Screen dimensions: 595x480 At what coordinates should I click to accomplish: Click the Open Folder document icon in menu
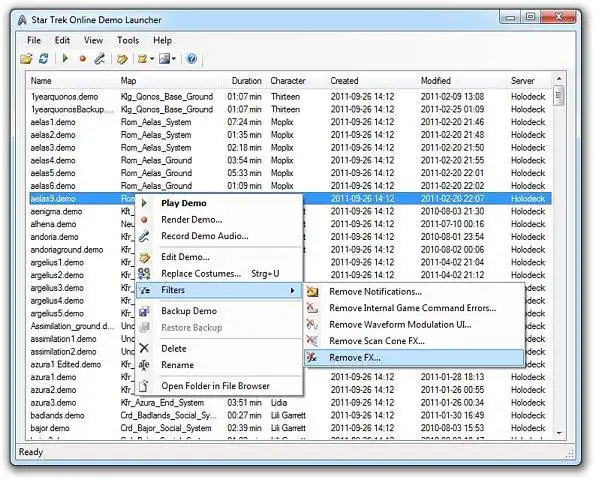point(144,386)
